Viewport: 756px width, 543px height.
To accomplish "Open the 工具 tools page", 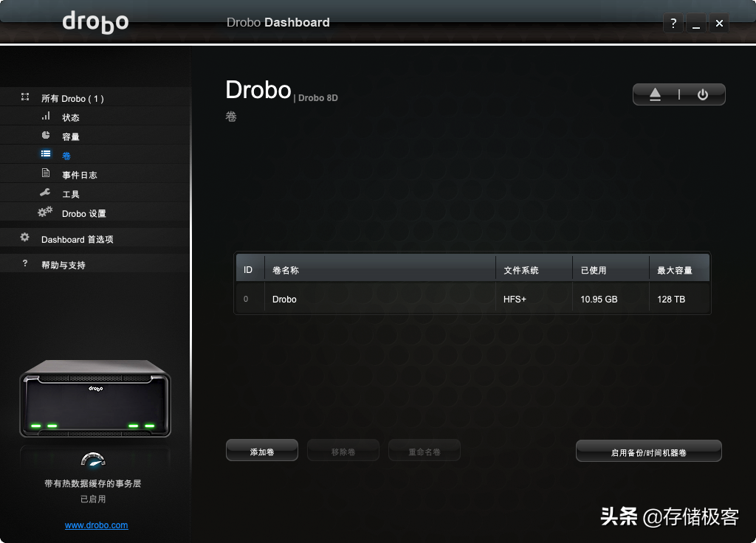I will pyautogui.click(x=71, y=195).
